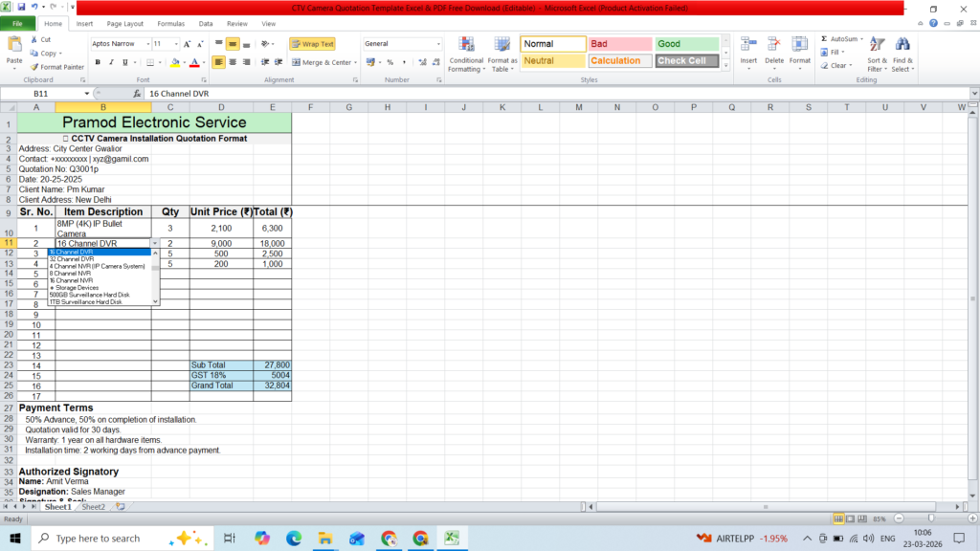Image resolution: width=980 pixels, height=551 pixels.
Task: Open the Formulas ribbon tab
Action: click(x=170, y=24)
